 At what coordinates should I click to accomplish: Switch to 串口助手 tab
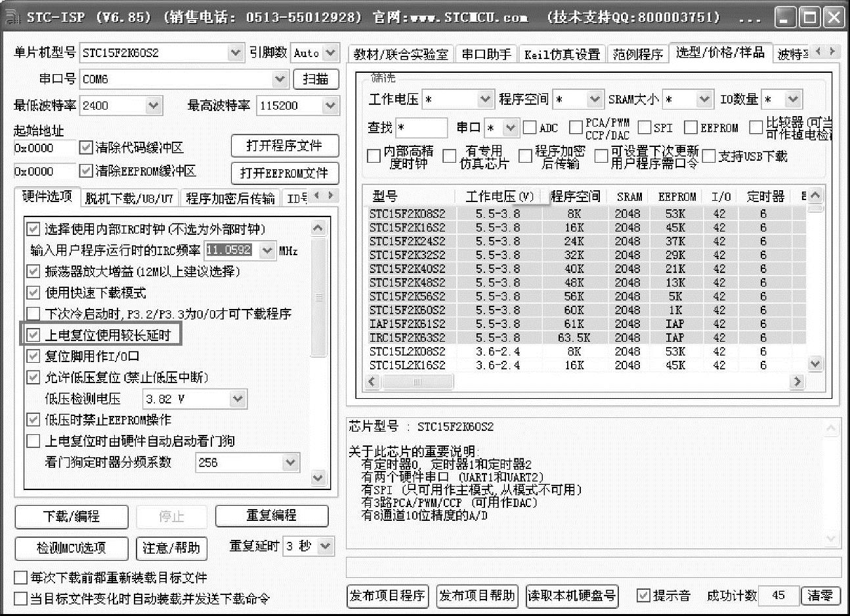click(x=486, y=54)
